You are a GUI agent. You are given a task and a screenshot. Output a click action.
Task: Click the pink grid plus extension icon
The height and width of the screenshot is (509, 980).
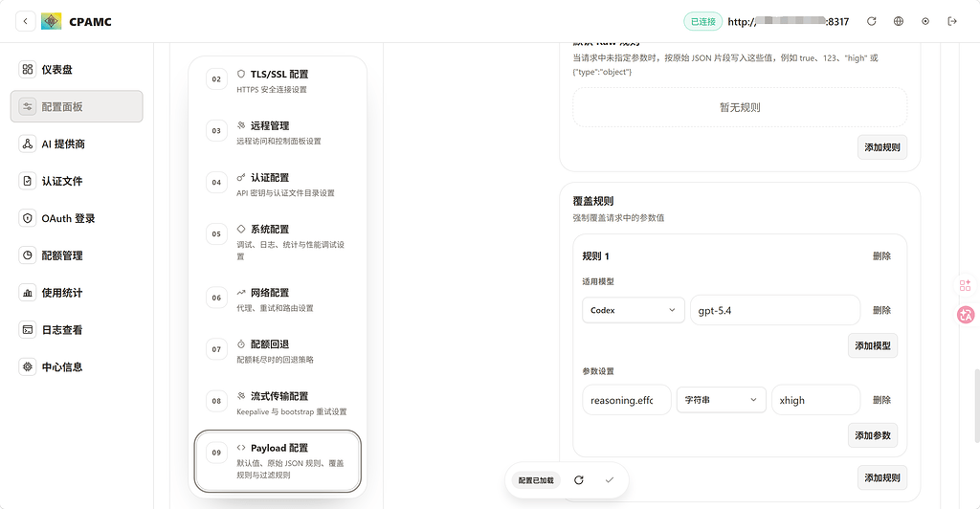click(x=965, y=285)
